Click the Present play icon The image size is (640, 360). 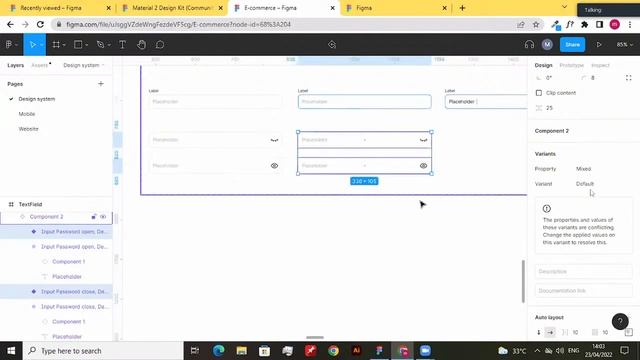599,44
